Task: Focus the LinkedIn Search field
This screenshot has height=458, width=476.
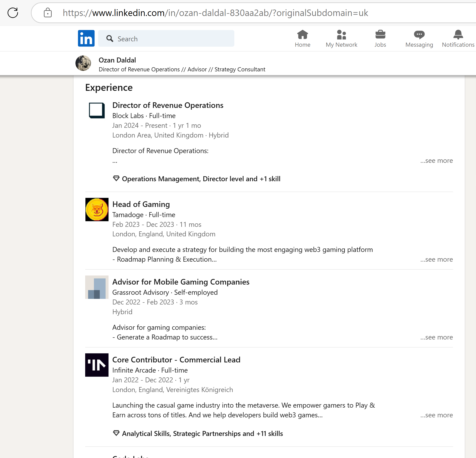Action: tap(166, 38)
